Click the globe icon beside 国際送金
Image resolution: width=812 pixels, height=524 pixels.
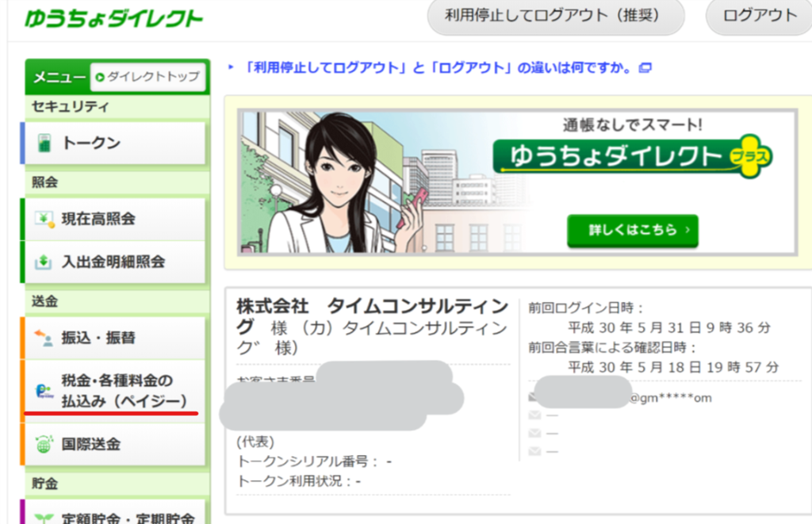coord(44,444)
